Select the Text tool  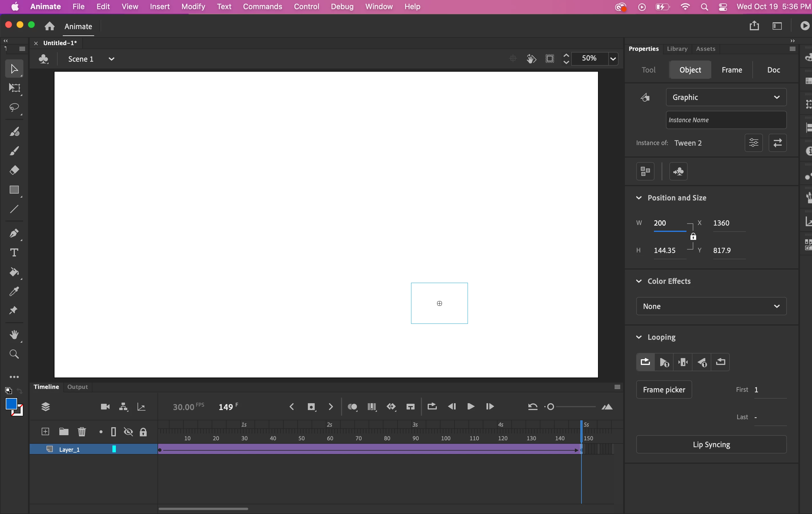(x=14, y=253)
